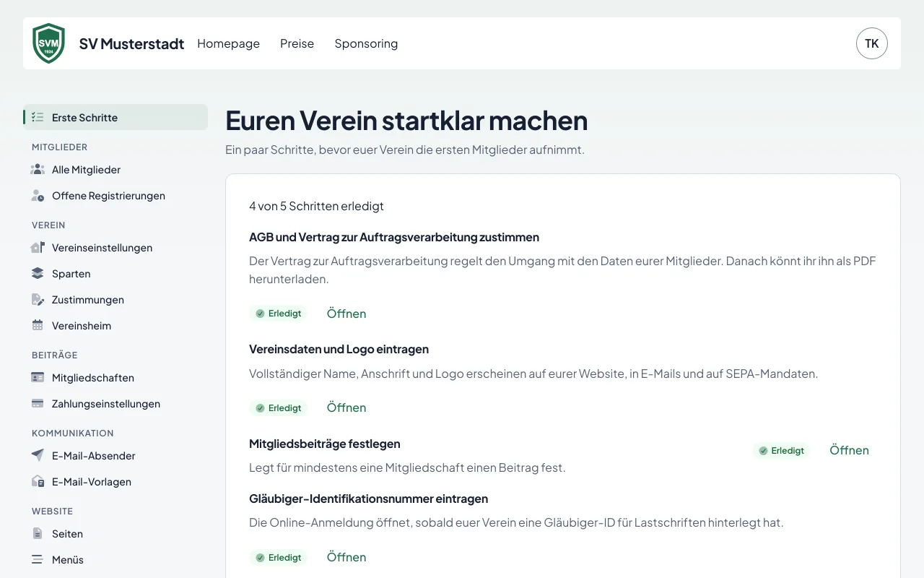Open E-Mail-Absender settings

[x=115, y=455]
